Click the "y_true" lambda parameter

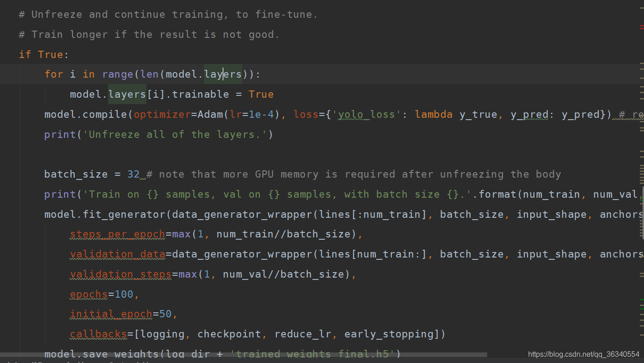pyautogui.click(x=478, y=114)
